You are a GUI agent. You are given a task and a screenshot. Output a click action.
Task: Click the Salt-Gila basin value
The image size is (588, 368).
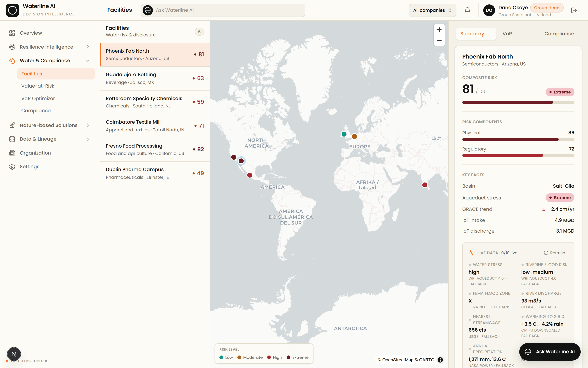(x=563, y=186)
